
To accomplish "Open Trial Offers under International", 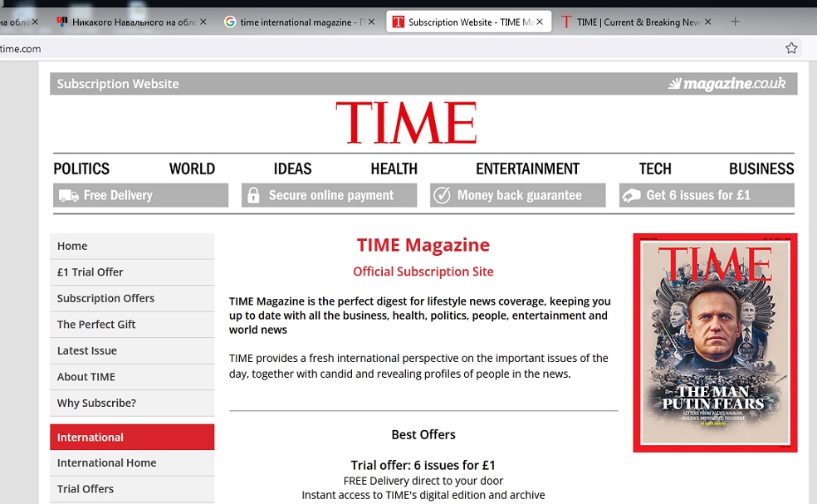I will coord(132,489).
